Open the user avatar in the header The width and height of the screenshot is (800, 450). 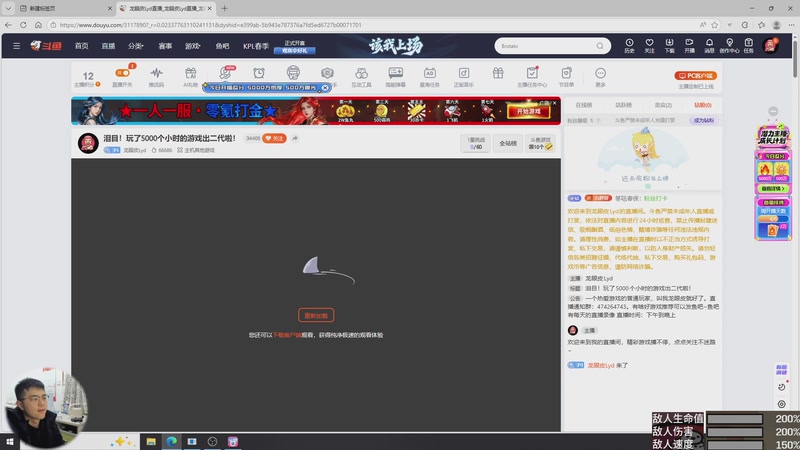[770, 46]
